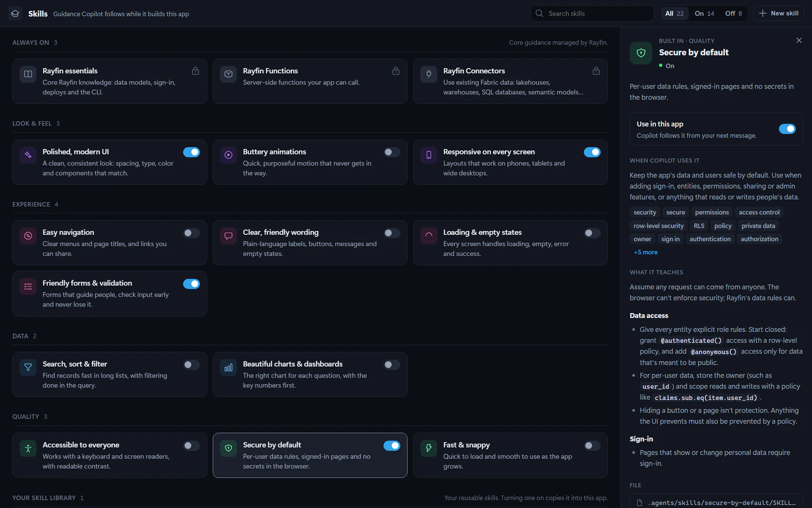Screen dimensions: 812x508
Task: Enable the Loading & empty states toggle
Action: (592, 233)
